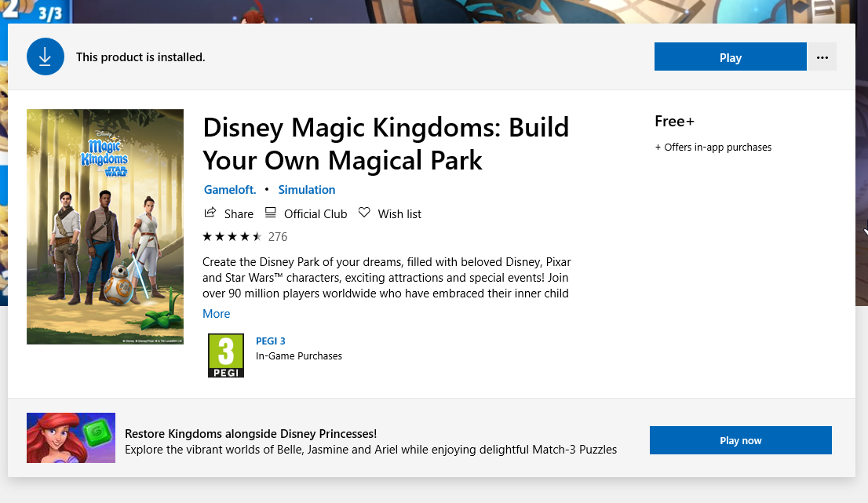Open the three-dot more options menu
This screenshot has width=868, height=503.
click(x=822, y=57)
